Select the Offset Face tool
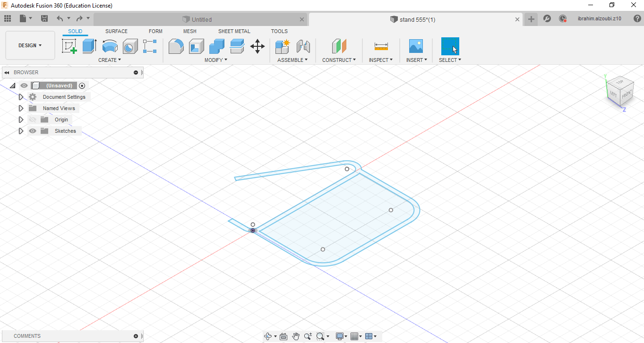This screenshot has width=644, height=343. coord(237,46)
